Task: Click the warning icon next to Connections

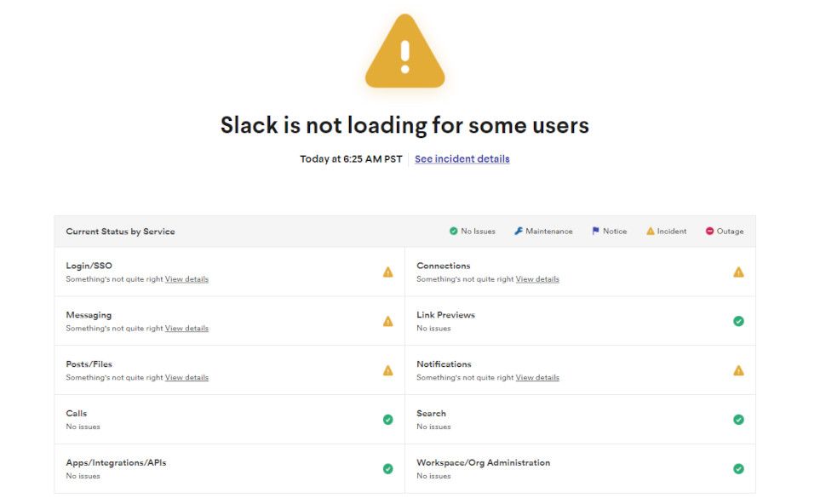Action: point(738,272)
